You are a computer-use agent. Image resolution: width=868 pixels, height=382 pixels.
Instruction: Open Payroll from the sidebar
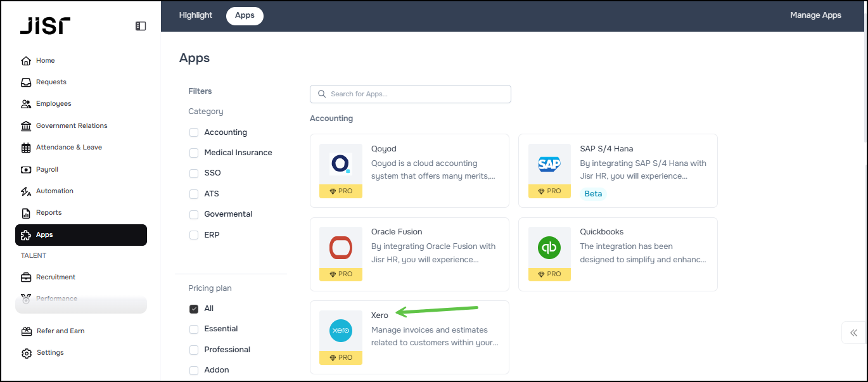pos(26,170)
